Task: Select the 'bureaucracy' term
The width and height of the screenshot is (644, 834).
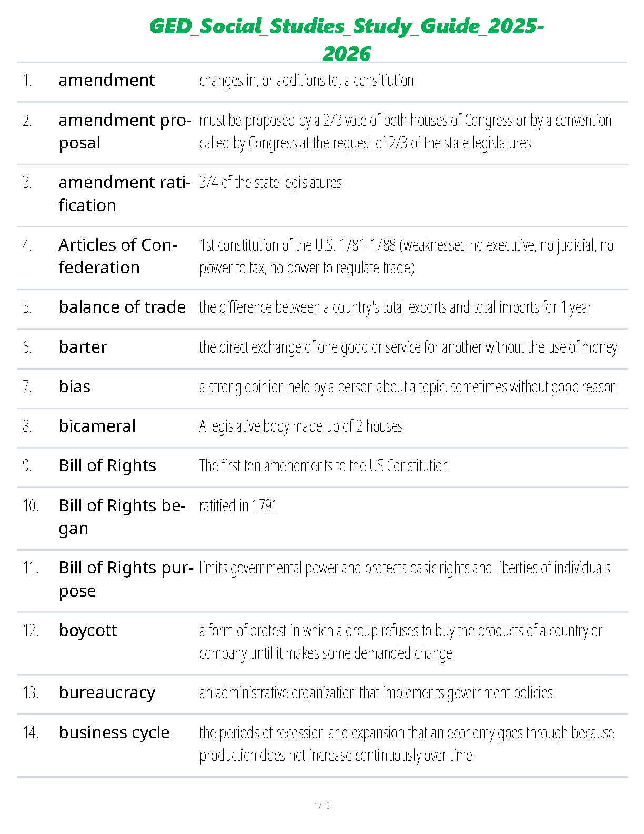Action: [x=107, y=692]
